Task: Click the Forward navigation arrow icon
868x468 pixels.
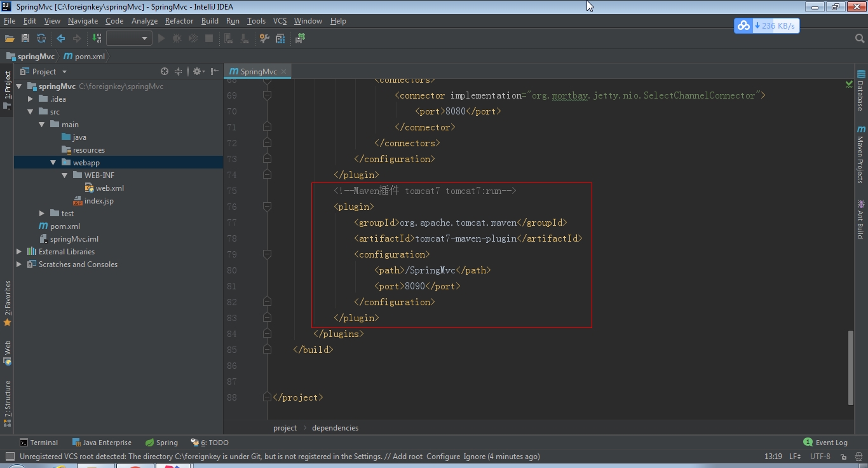Action: point(77,38)
